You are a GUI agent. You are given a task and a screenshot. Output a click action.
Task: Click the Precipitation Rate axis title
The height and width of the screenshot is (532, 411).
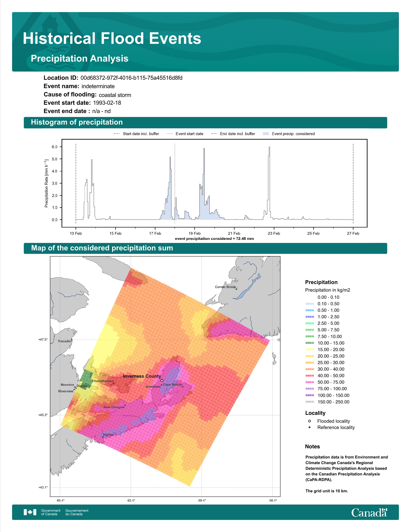click(x=46, y=183)
